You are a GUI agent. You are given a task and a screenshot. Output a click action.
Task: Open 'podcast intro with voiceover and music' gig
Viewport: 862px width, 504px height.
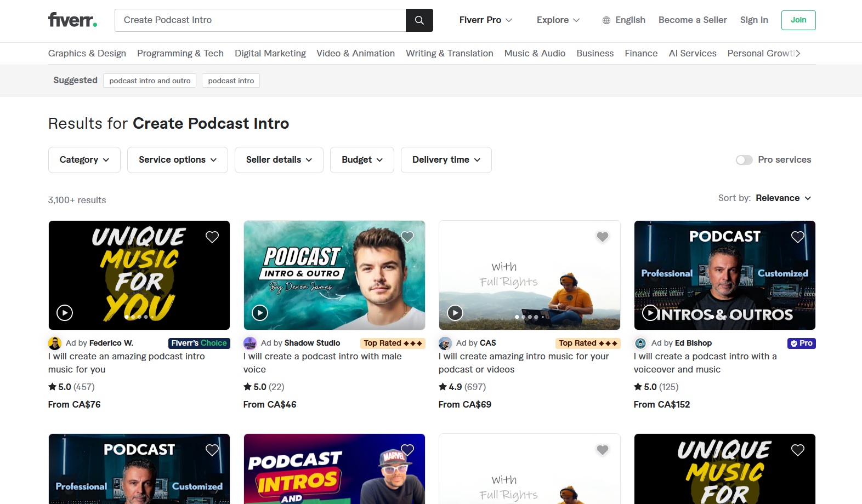705,363
